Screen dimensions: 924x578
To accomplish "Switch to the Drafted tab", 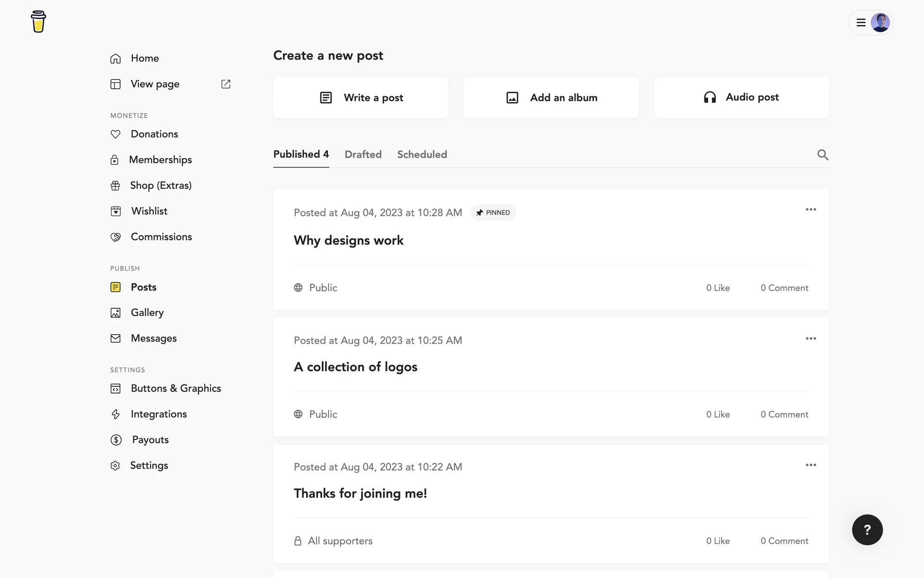I will [x=363, y=155].
